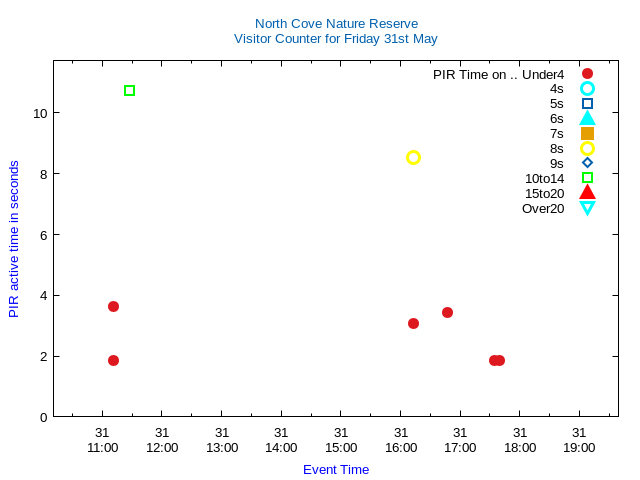This screenshot has width=640, height=480.
Task: Click the inverted triangle Over20 legend marker
Action: 587,208
